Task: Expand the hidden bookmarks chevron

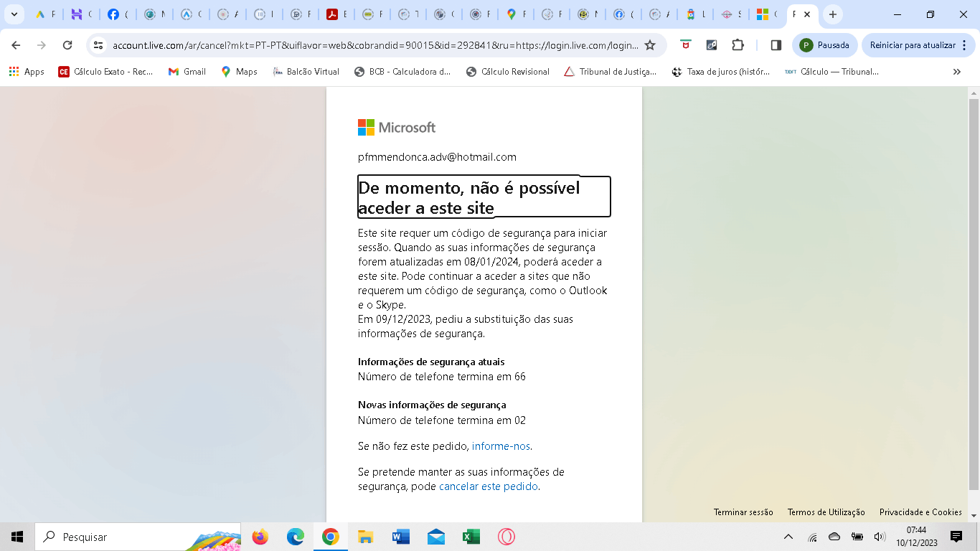Action: (x=956, y=72)
